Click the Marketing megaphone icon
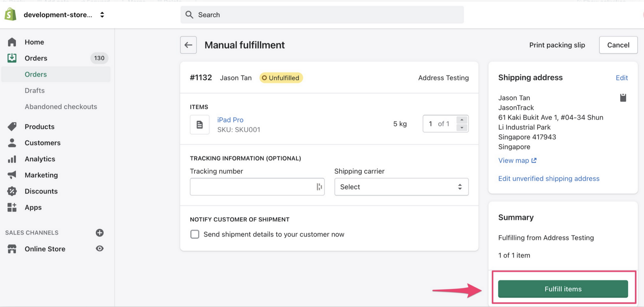 click(x=12, y=175)
